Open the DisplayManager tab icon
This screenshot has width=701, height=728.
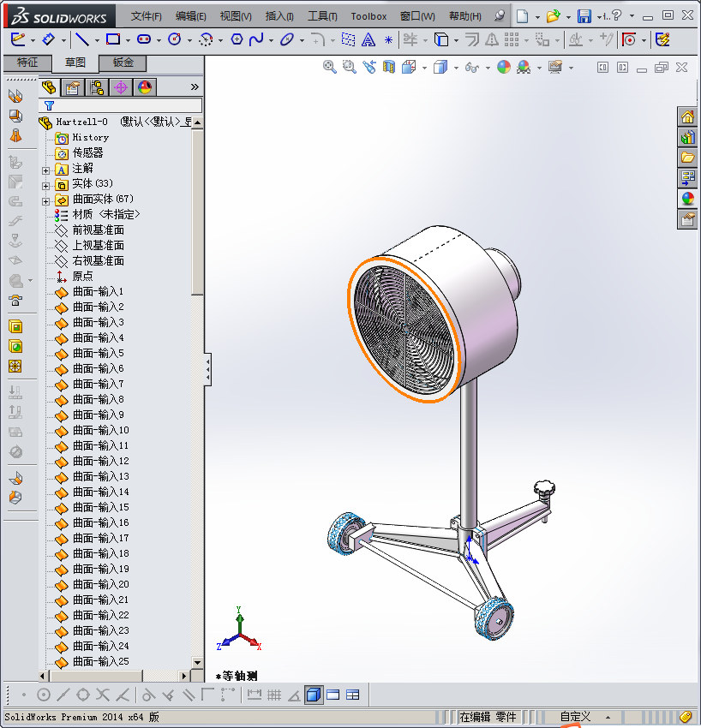[x=145, y=87]
